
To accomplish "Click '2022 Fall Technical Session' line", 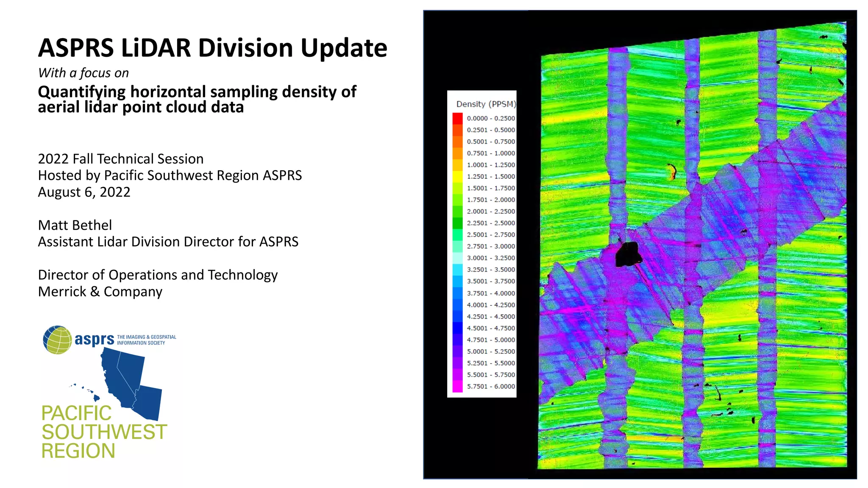I will (x=121, y=159).
